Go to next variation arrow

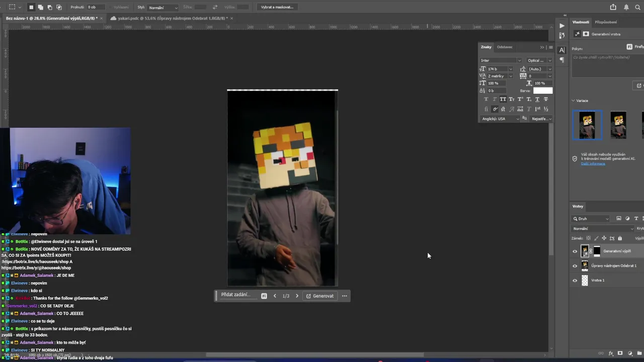click(297, 296)
